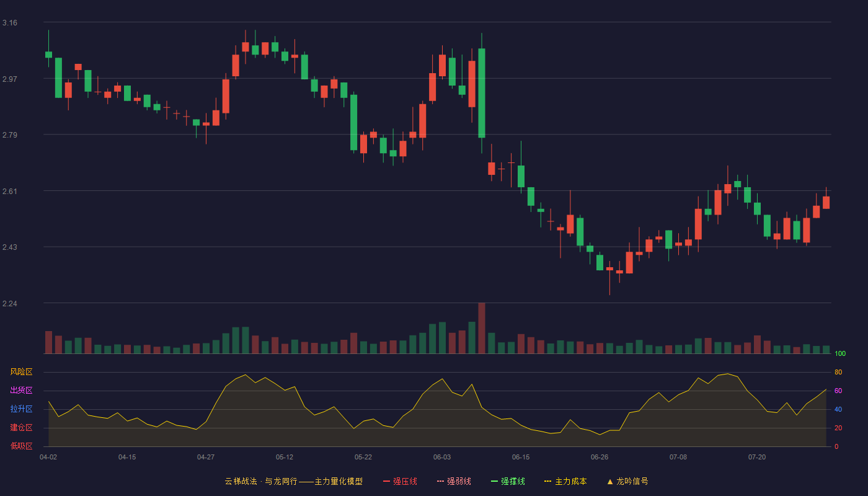Select the 07-20 date label
The height and width of the screenshot is (496, 868).
[757, 457]
